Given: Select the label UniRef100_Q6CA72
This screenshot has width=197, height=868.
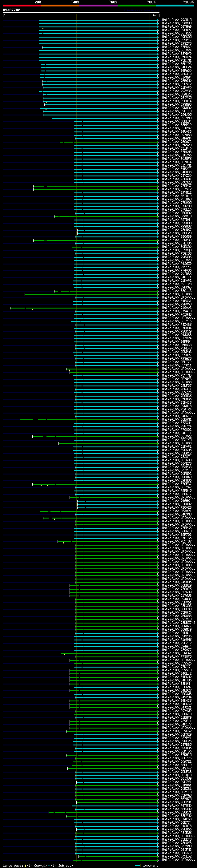Looking at the screenshot, I should click(176, 142).
